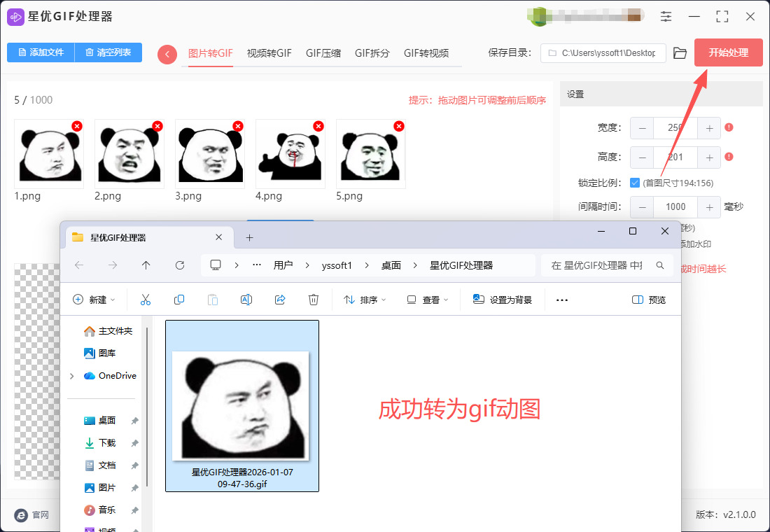Remove 2.png with its red X
The width and height of the screenshot is (770, 532).
click(x=157, y=126)
